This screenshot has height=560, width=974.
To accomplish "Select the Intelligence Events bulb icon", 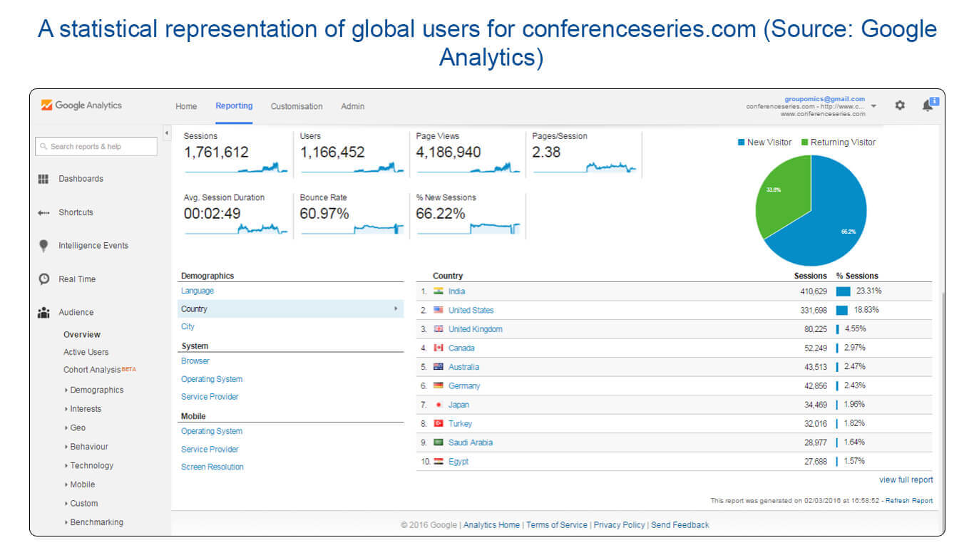I will click(x=43, y=246).
